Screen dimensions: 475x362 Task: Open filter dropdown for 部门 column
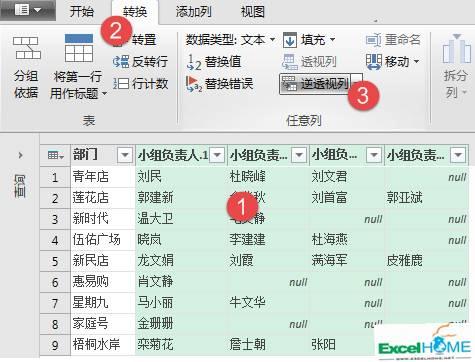[x=125, y=155]
